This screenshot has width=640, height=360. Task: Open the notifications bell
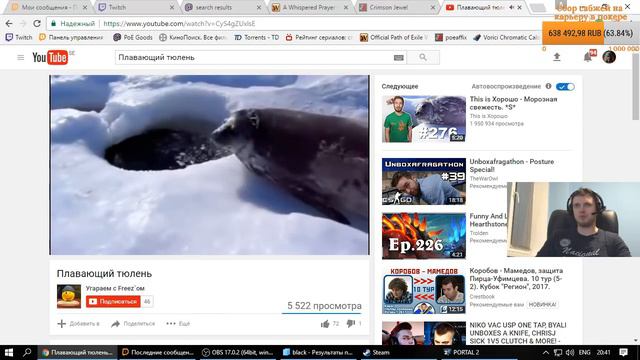[x=588, y=57]
